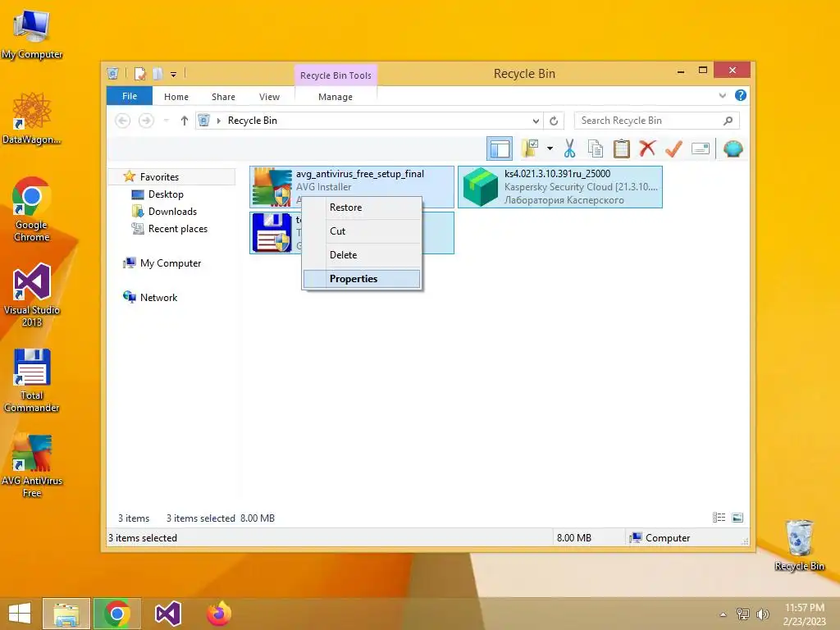Open the Customize Quick Access Toolbar dropdown
840x630 pixels.
(174, 75)
